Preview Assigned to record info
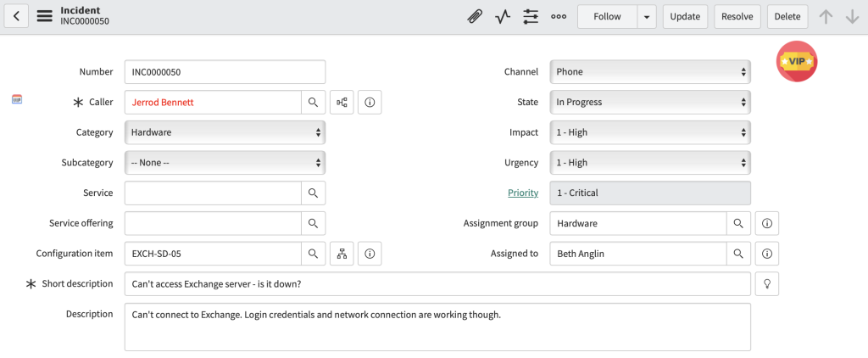The height and width of the screenshot is (358, 868). [x=767, y=254]
